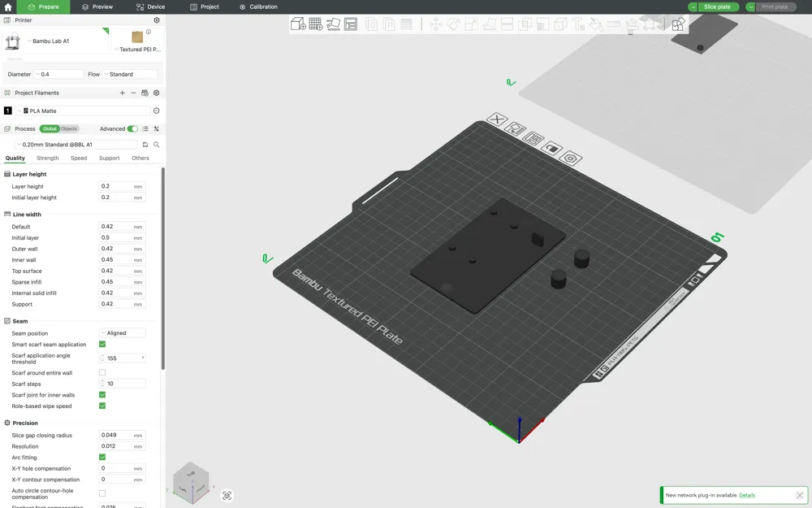The image size is (812, 508).
Task: Select the Speed settings tab
Action: point(79,158)
